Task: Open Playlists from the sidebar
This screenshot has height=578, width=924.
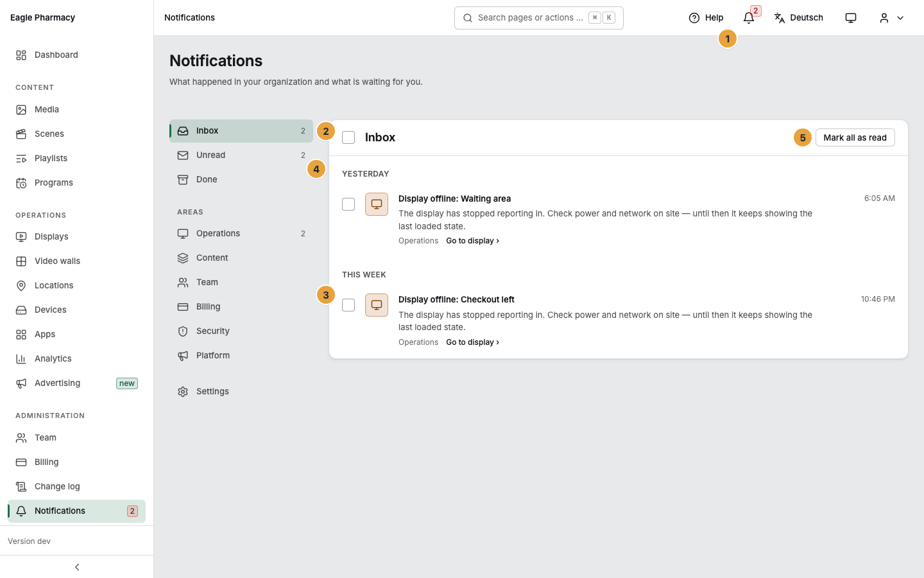Action: point(76,159)
